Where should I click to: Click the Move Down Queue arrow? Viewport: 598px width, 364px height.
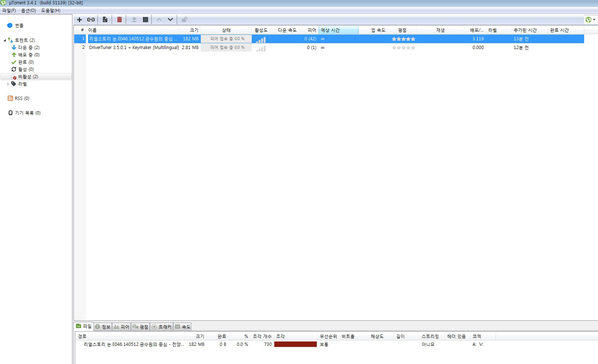tap(170, 20)
